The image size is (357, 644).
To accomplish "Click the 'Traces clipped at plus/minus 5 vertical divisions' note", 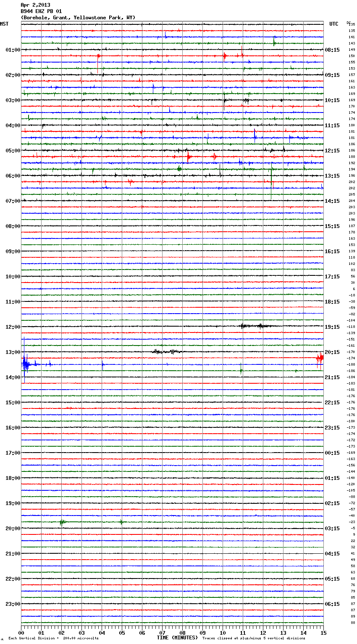I will pyautogui.click(x=254, y=639).
